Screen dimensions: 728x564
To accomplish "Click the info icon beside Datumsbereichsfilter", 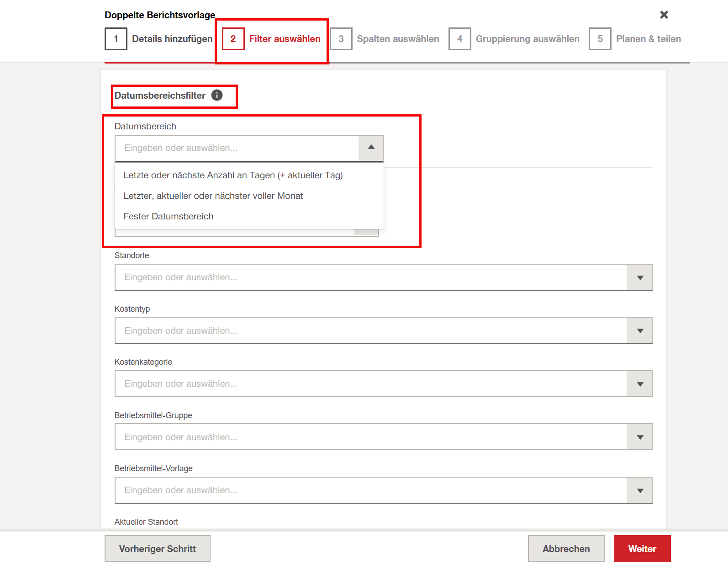I will tap(217, 95).
